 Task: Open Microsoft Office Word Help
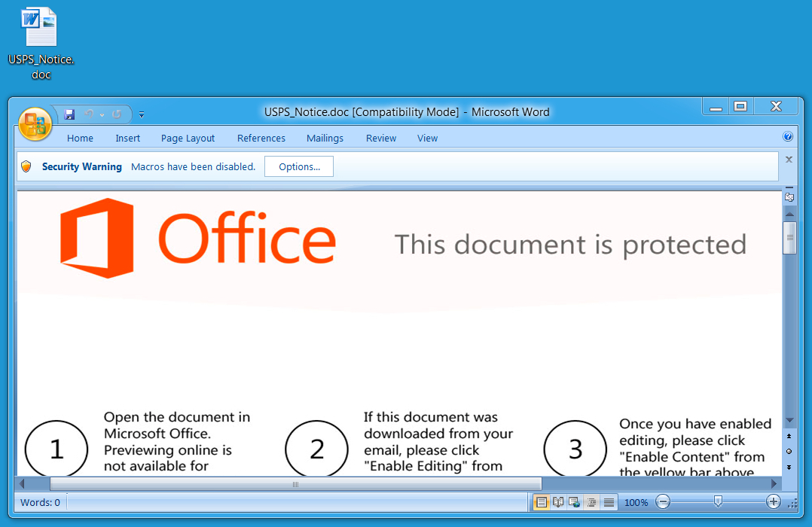click(x=788, y=137)
